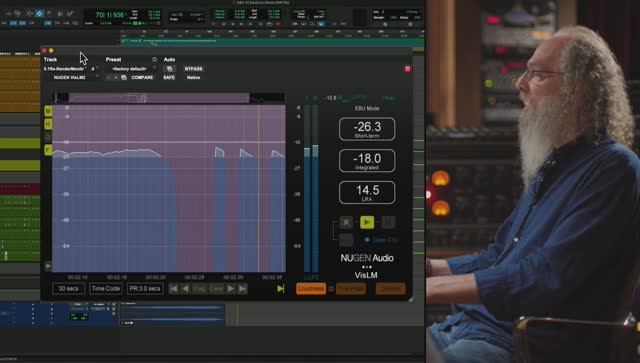Open the factory default preset dropdown
The image size is (640, 363).
[x=130, y=69]
